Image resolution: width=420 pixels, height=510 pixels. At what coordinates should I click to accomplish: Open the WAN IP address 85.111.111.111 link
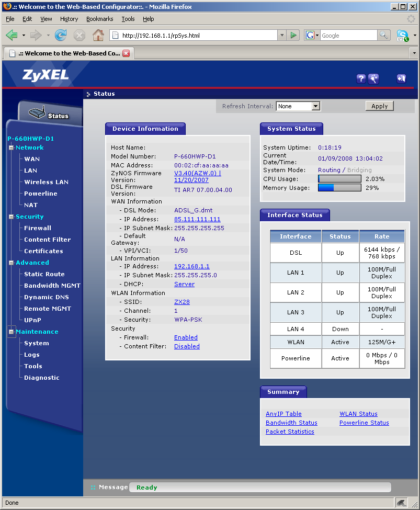pos(197,219)
